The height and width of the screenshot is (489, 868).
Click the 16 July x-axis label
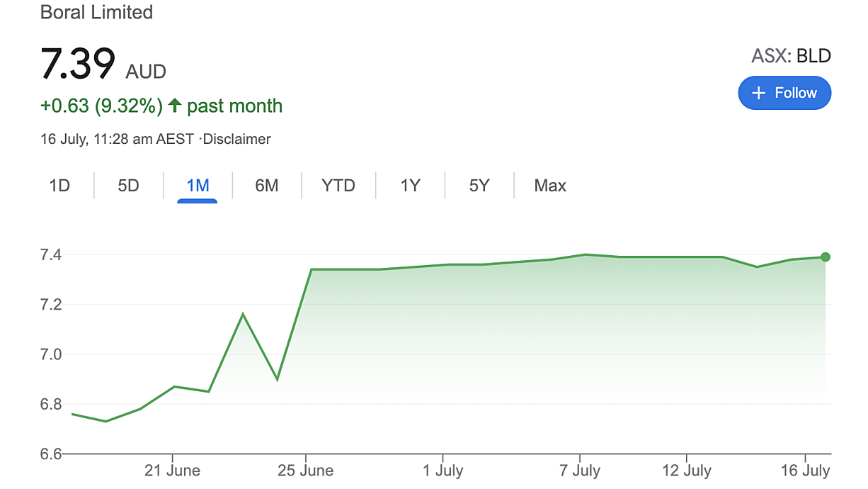806,471
